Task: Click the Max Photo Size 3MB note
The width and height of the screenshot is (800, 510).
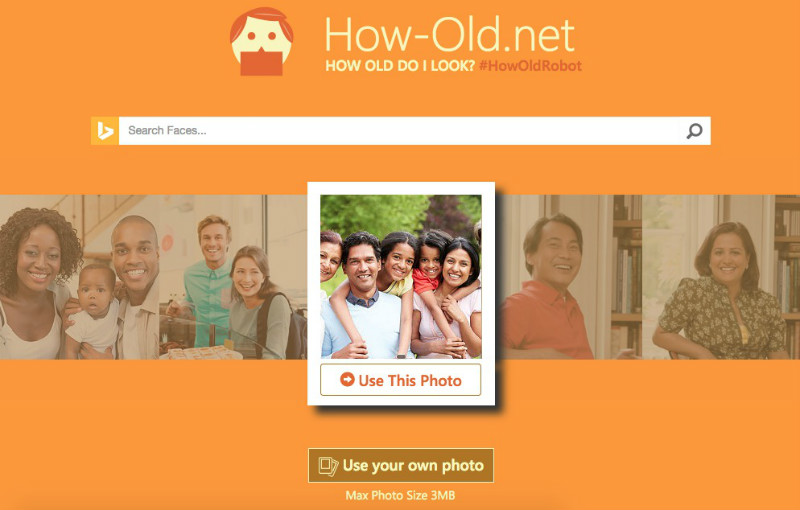Action: click(401, 495)
